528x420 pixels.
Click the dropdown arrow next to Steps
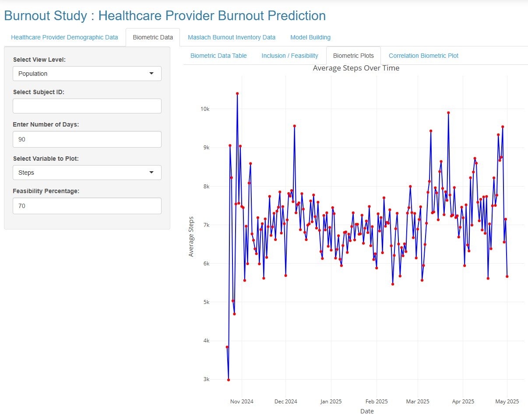coord(151,173)
